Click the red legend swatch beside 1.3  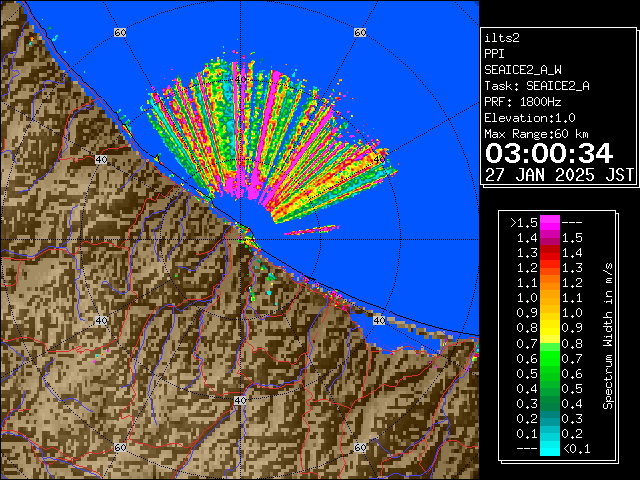click(x=550, y=253)
